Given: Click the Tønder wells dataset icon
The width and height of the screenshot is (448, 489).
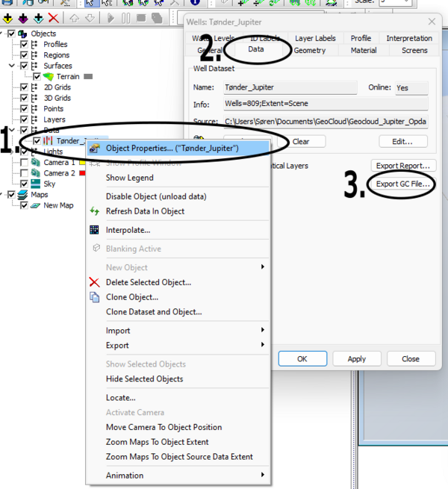Looking at the screenshot, I should [x=48, y=140].
